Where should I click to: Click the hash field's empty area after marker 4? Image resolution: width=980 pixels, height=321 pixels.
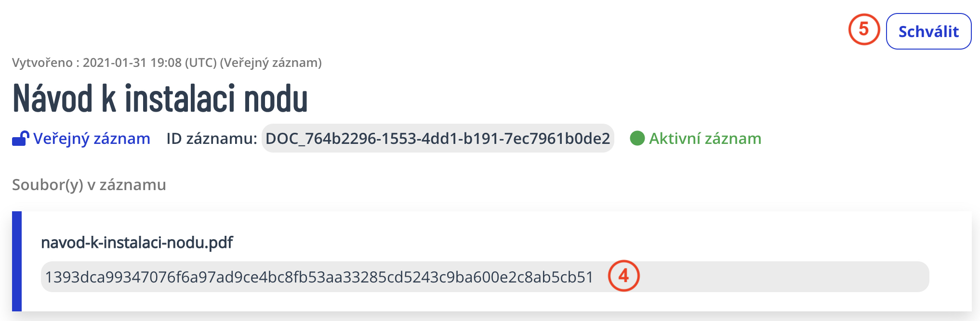pos(781,277)
